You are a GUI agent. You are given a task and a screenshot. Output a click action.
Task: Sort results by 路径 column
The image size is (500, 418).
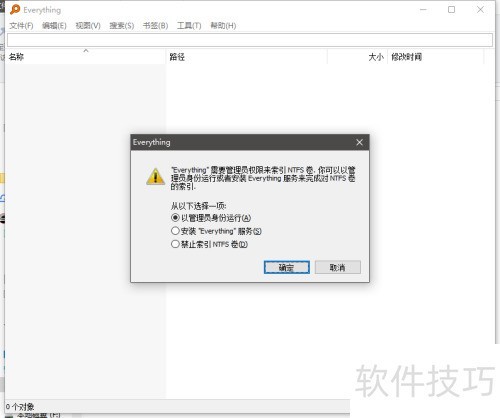247,57
